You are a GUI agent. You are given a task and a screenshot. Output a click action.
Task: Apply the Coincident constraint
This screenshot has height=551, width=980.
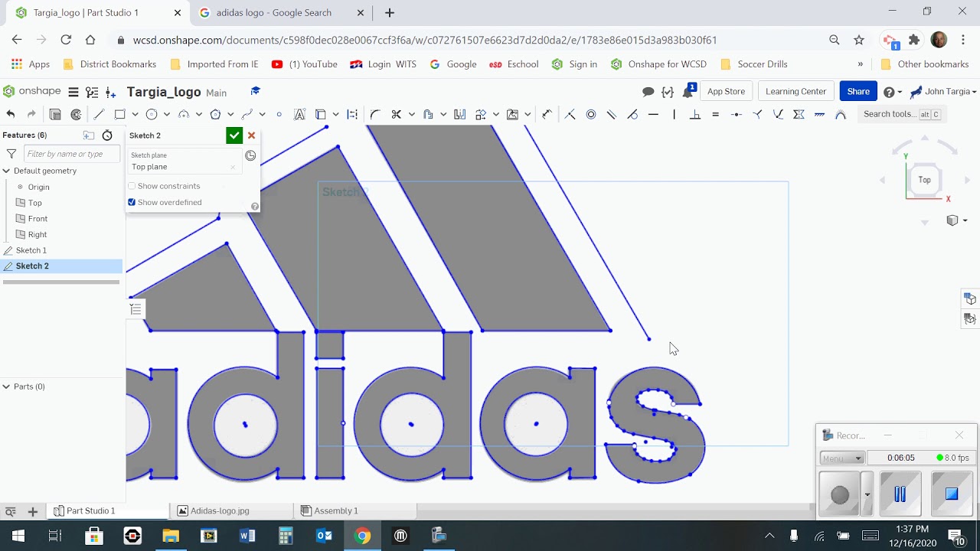pyautogui.click(x=570, y=114)
